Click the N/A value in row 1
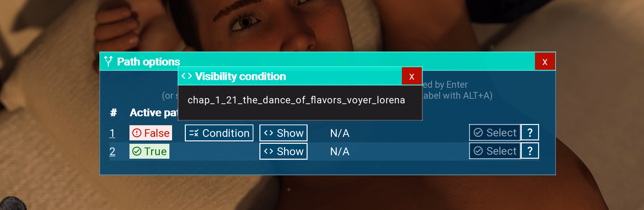This screenshot has width=644, height=210. (340, 133)
